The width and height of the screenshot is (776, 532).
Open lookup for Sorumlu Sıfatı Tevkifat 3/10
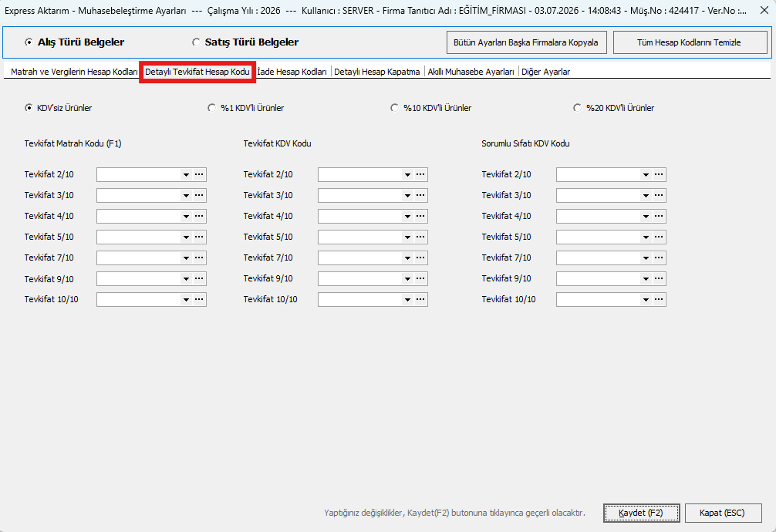pyautogui.click(x=659, y=196)
